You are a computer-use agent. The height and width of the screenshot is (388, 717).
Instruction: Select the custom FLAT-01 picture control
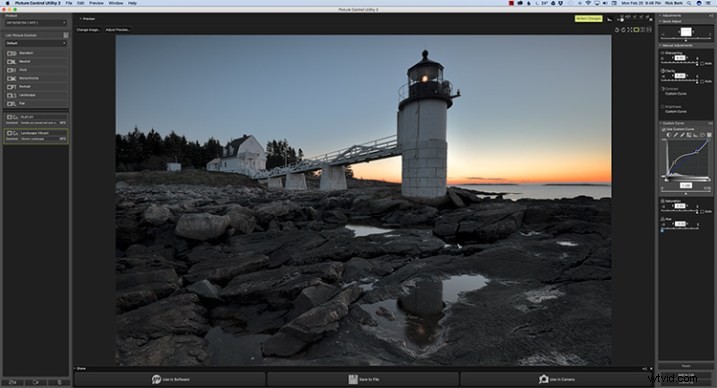(x=36, y=120)
